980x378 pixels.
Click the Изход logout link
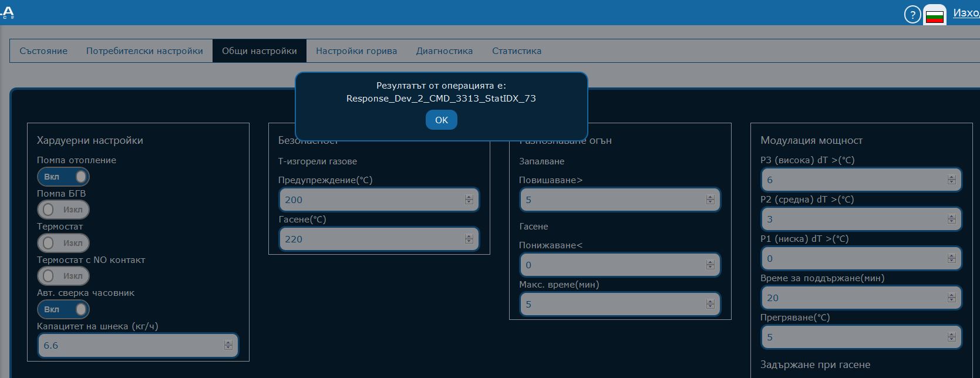965,13
